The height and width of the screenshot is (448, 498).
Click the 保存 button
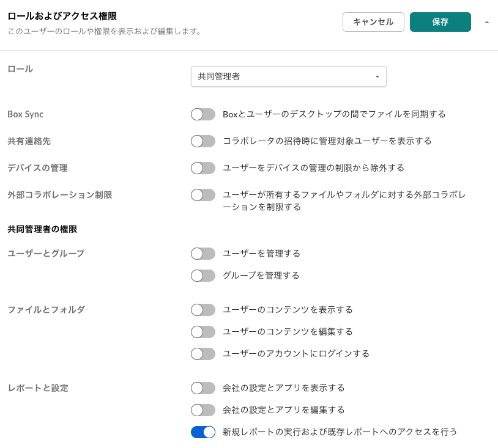point(440,22)
